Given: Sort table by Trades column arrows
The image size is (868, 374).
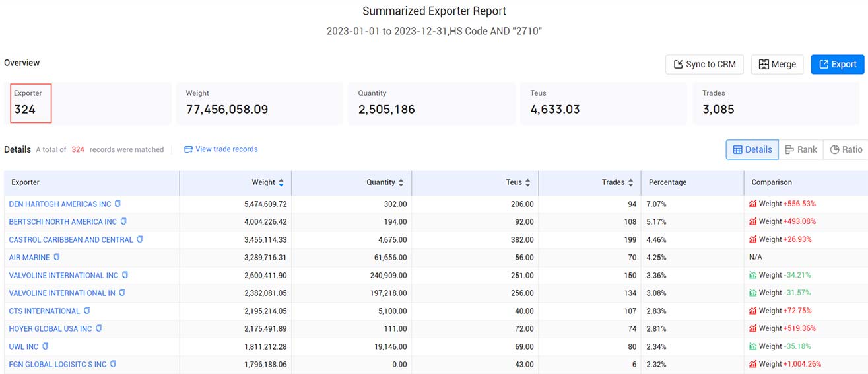Looking at the screenshot, I should [630, 182].
